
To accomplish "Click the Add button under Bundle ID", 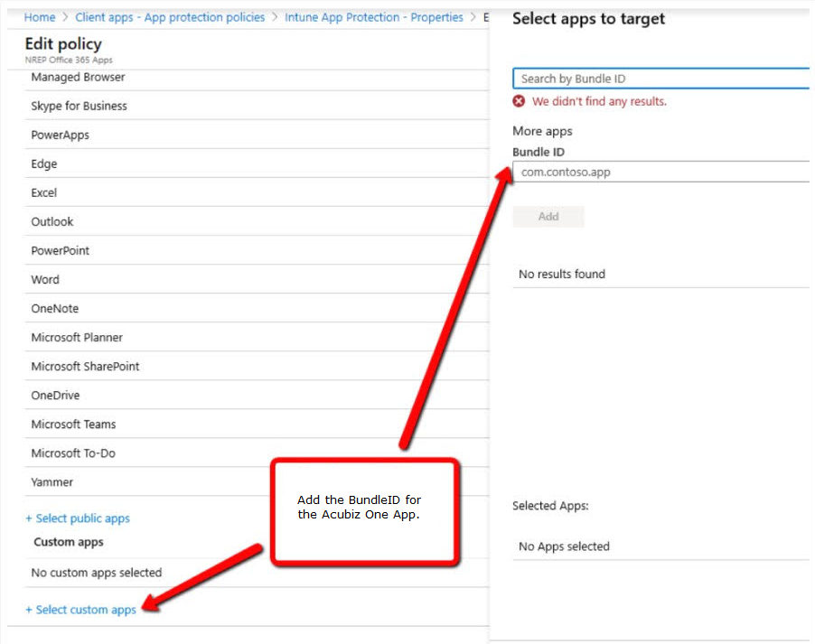I will [548, 217].
